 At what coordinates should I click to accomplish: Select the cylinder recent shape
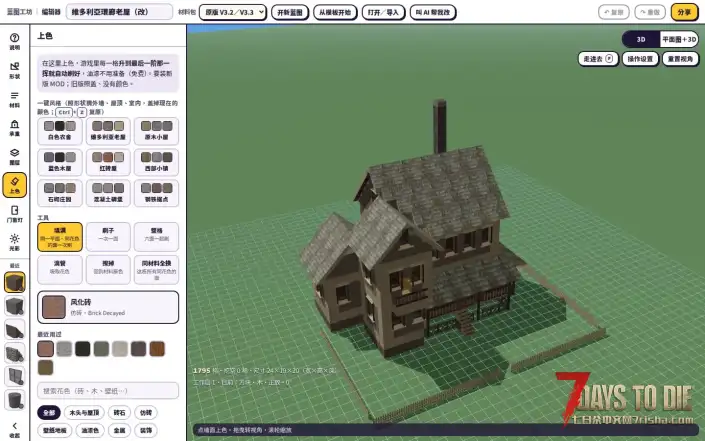pos(14,400)
